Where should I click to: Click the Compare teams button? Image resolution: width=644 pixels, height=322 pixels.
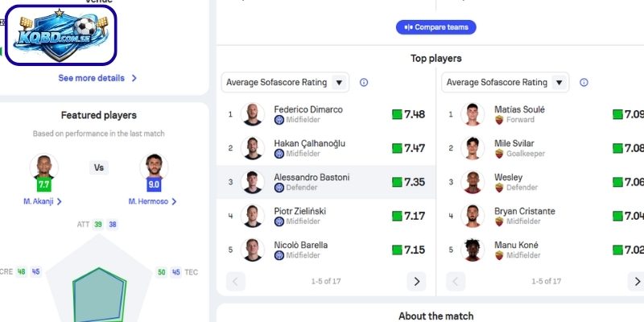pos(436,27)
